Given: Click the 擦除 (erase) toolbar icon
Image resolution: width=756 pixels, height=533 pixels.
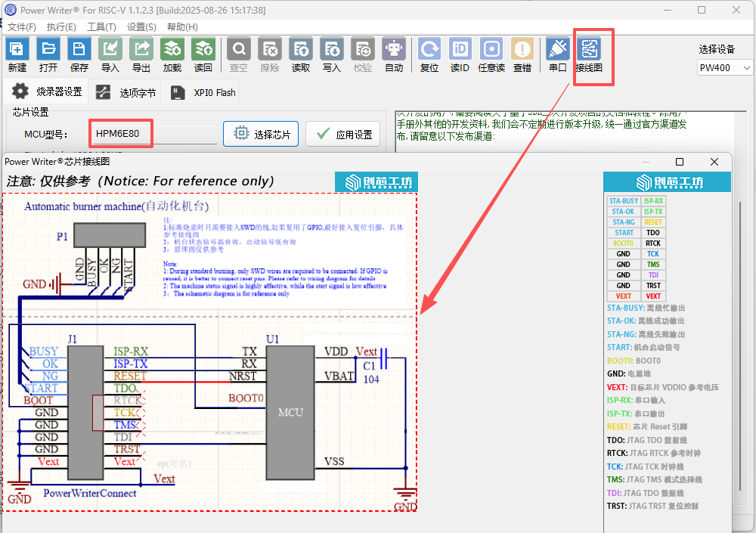Looking at the screenshot, I should coord(270,54).
